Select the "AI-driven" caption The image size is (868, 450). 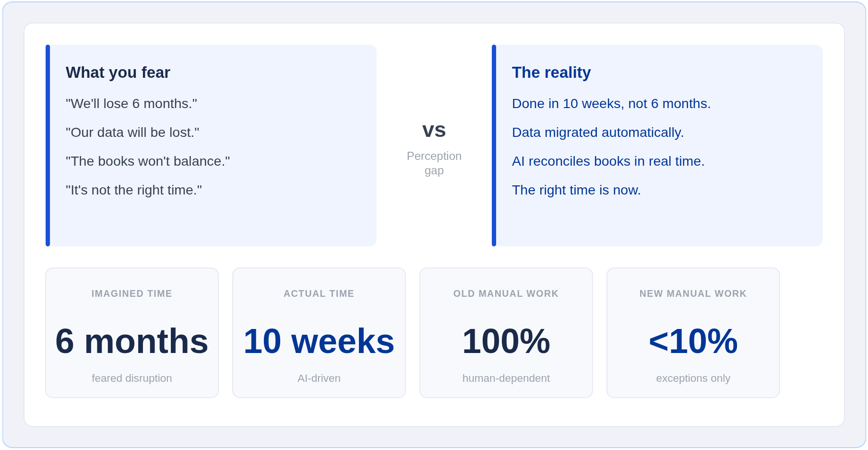click(x=319, y=378)
